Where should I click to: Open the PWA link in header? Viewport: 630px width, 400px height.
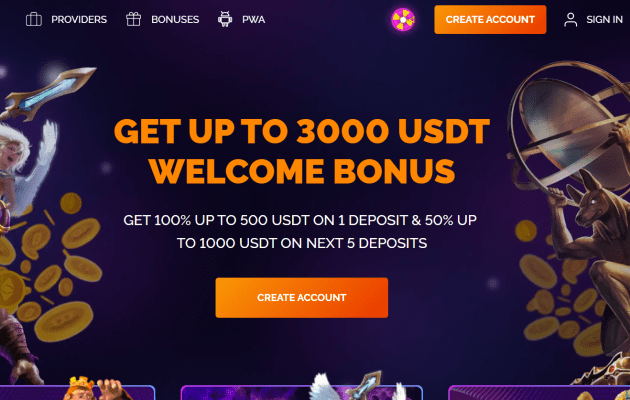pyautogui.click(x=254, y=19)
